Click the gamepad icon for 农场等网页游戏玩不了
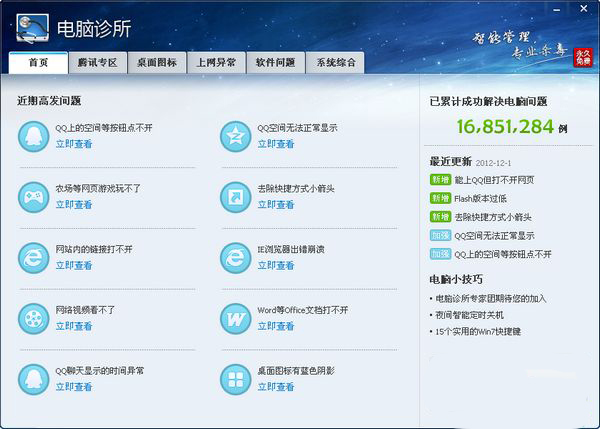Screen dimensions: 600x429 [34, 197]
